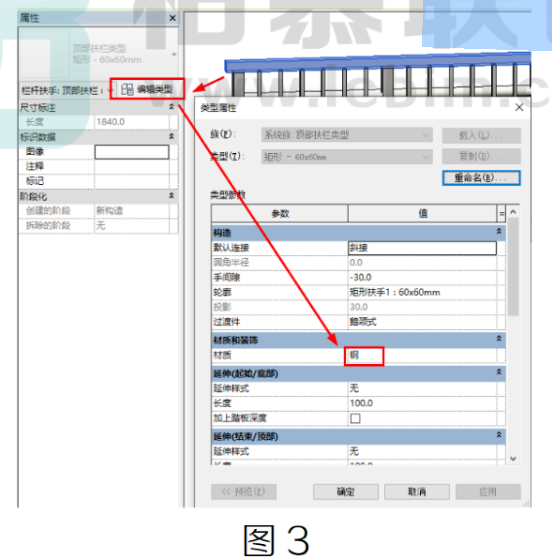This screenshot has width=552, height=560.
Task: Click the 值 column header
Action: (x=422, y=214)
